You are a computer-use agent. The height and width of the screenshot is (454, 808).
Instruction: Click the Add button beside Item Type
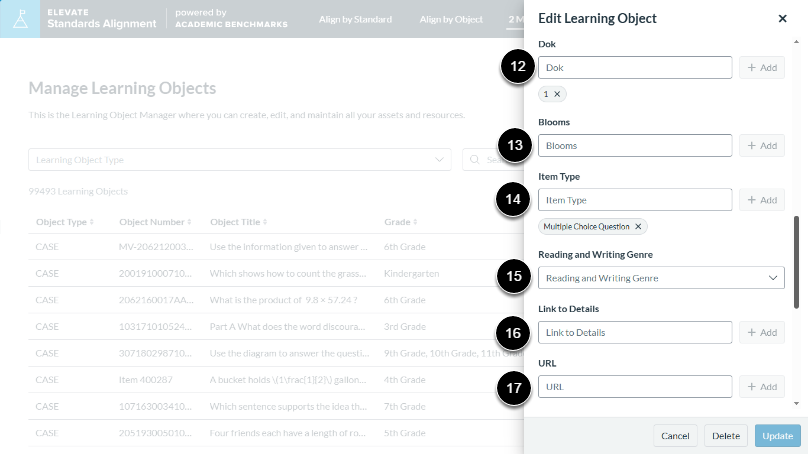coord(762,200)
